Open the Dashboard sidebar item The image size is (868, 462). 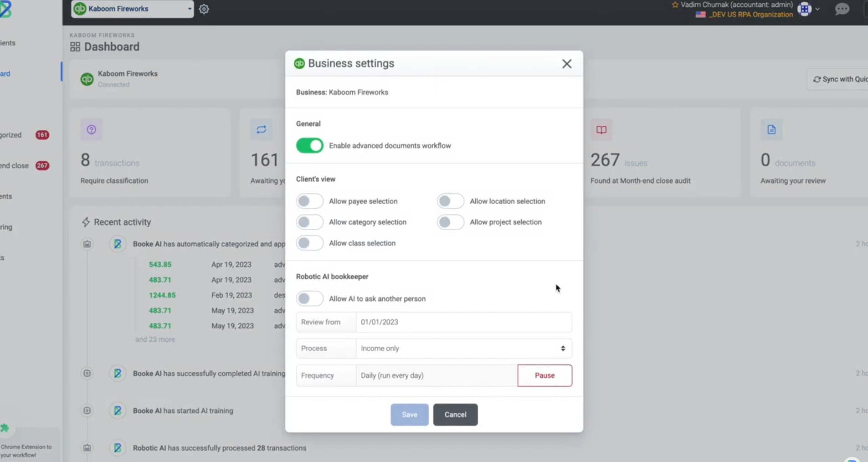pyautogui.click(x=5, y=73)
